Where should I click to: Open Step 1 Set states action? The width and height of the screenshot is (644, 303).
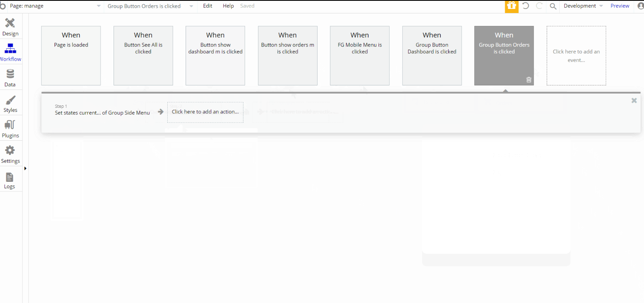pos(102,110)
